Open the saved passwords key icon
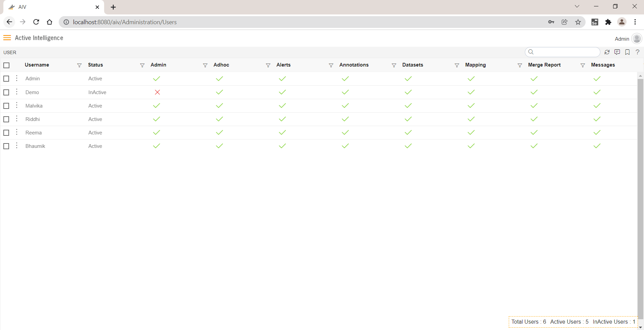Image resolution: width=644 pixels, height=330 pixels. click(551, 22)
